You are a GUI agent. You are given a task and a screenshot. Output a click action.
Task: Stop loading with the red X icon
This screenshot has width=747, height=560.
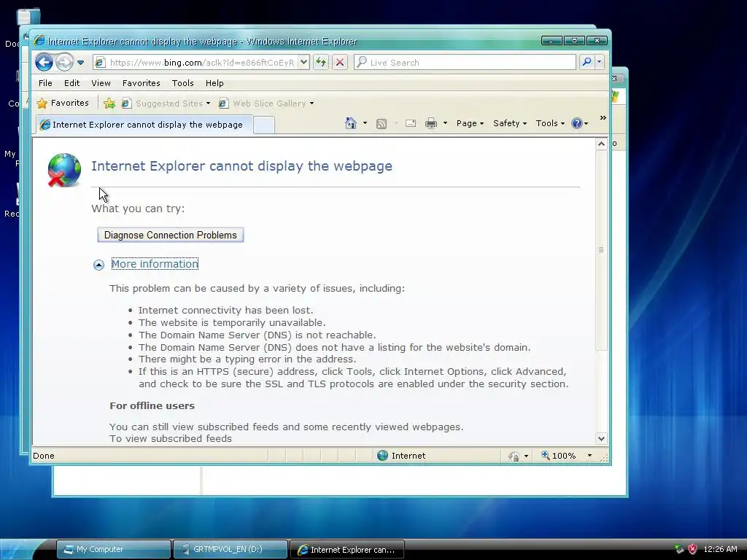(340, 63)
